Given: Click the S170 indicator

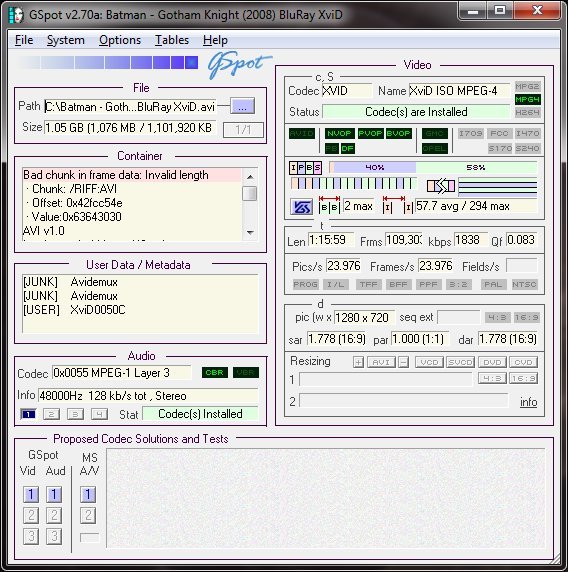Looking at the screenshot, I should (500, 148).
